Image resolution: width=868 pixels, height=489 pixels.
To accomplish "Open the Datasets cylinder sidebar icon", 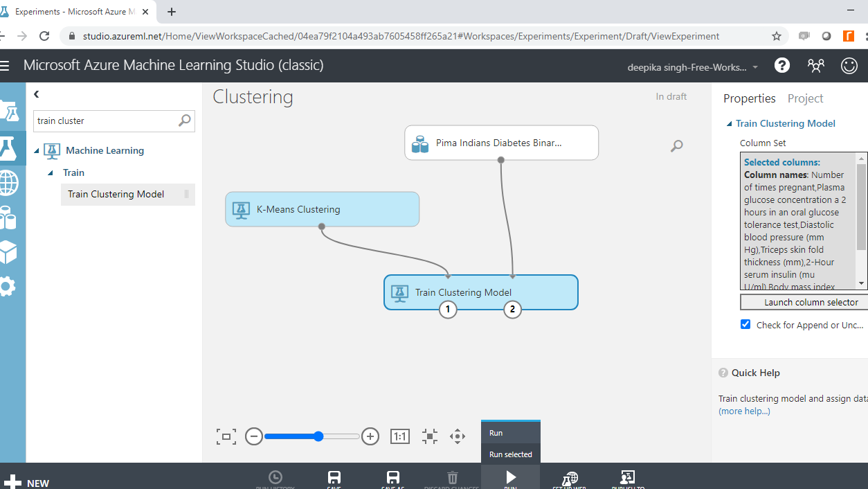I will point(8,217).
